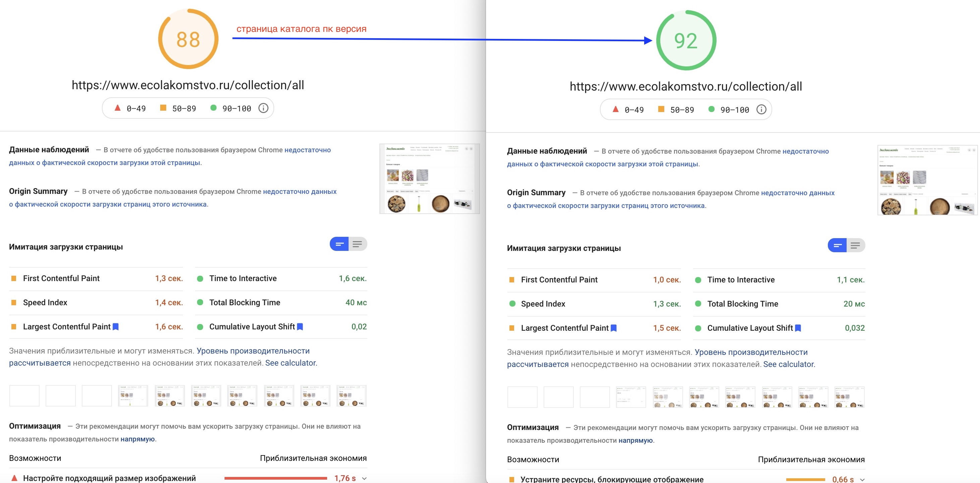Expand the render-blocking resources chevron

click(862, 480)
